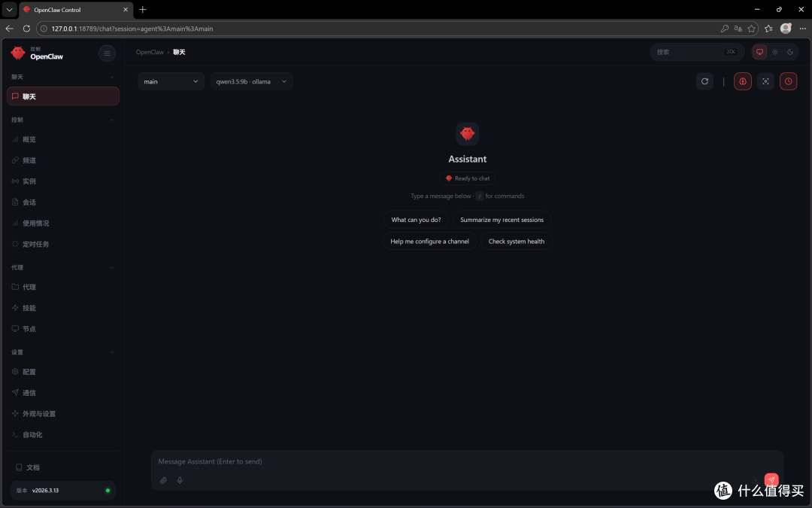Toggle the focus mode frame icon
The height and width of the screenshot is (508, 812).
(765, 81)
